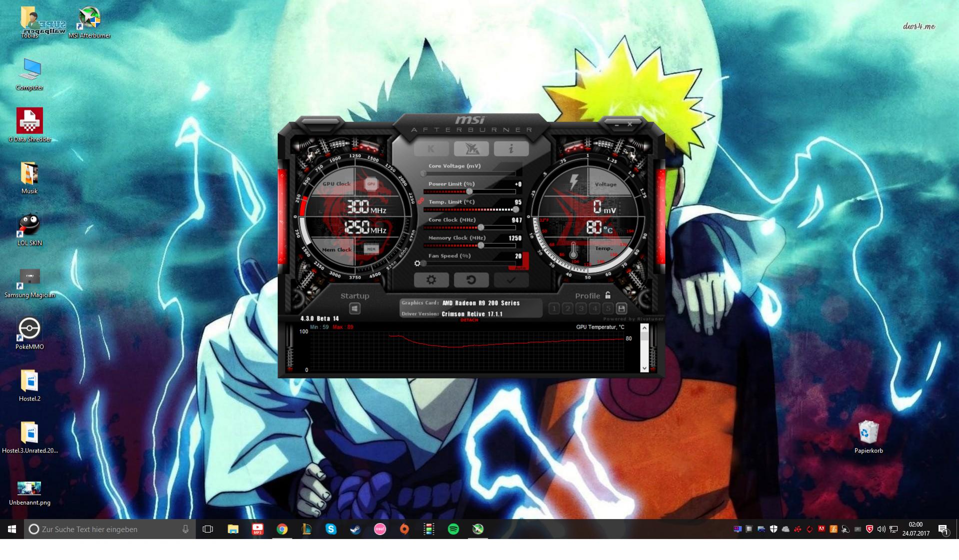Click the MSI dragon fighter jet logo button
959x560 pixels.
[x=471, y=148]
